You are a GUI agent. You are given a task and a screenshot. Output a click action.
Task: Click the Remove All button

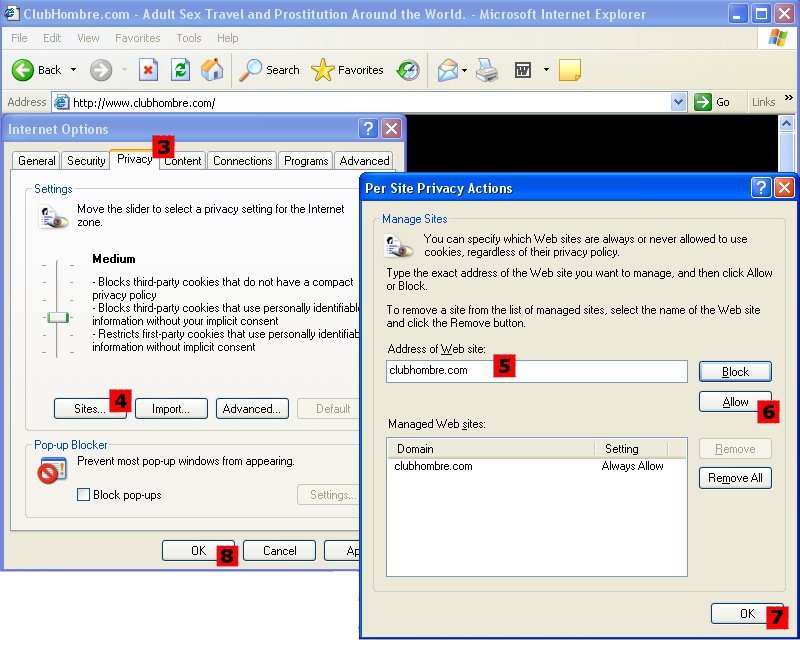pyautogui.click(x=735, y=478)
